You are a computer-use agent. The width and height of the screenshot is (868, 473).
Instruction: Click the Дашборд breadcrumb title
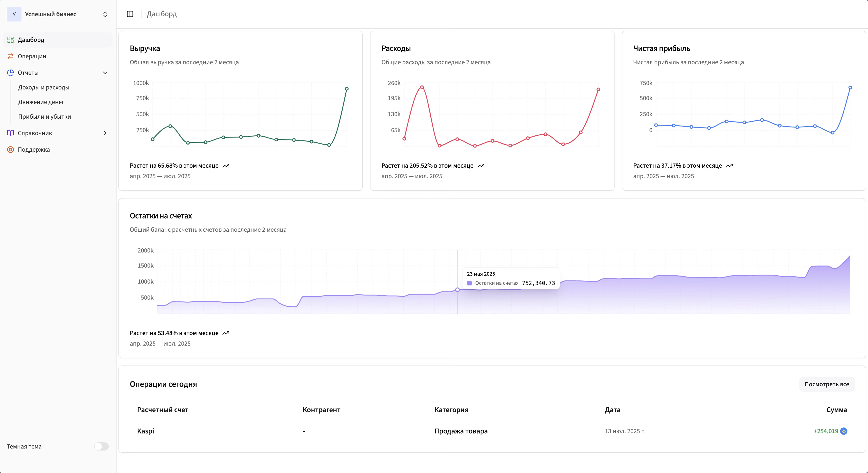[x=162, y=14]
